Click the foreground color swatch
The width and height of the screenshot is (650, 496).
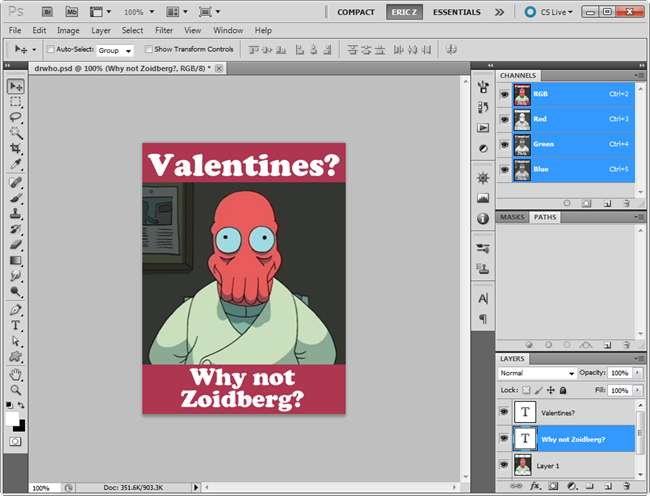(14, 419)
